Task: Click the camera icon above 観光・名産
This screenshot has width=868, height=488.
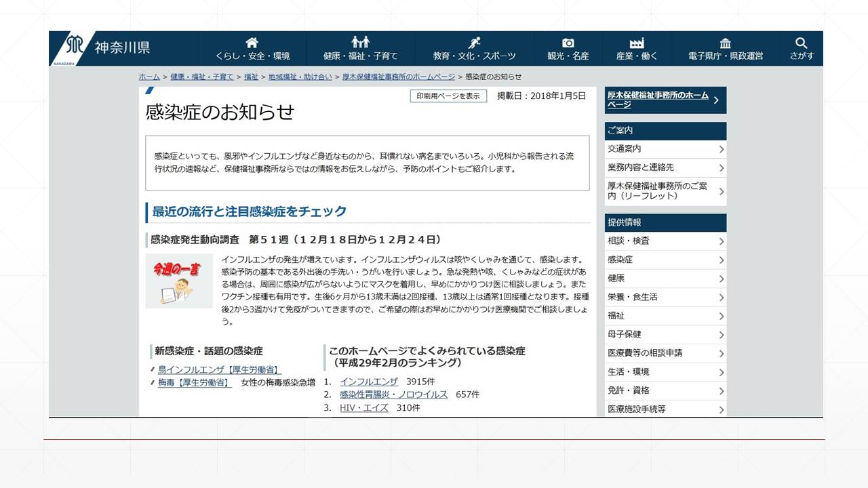Action: coord(568,43)
